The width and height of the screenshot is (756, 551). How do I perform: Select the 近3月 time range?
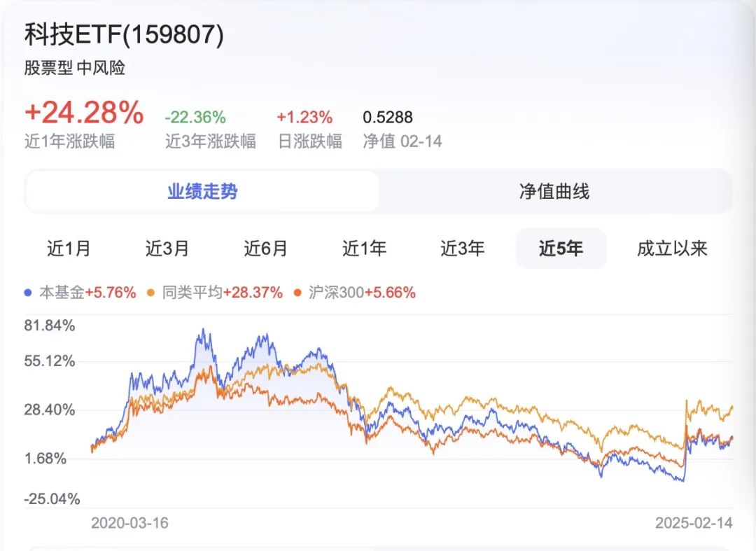click(x=167, y=249)
